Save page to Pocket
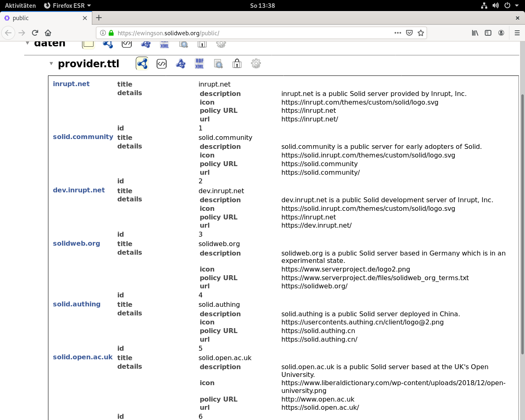Viewport: 525px width, 420px height. pos(409,33)
